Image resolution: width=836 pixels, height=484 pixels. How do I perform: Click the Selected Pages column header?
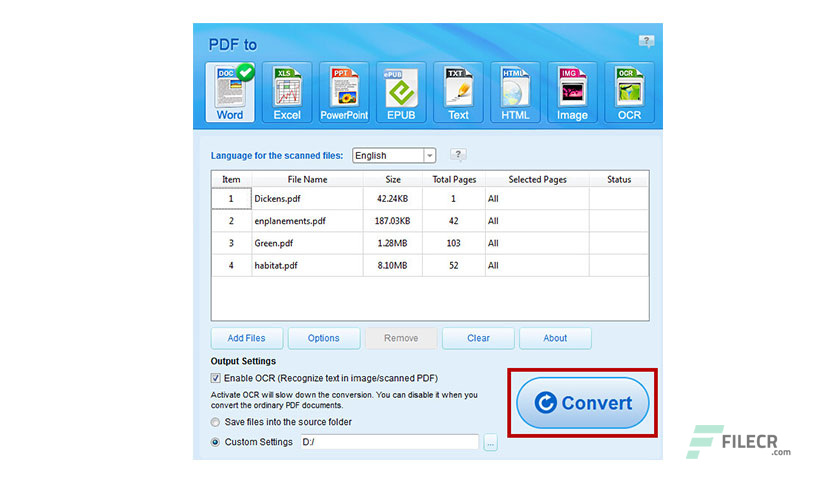click(537, 180)
